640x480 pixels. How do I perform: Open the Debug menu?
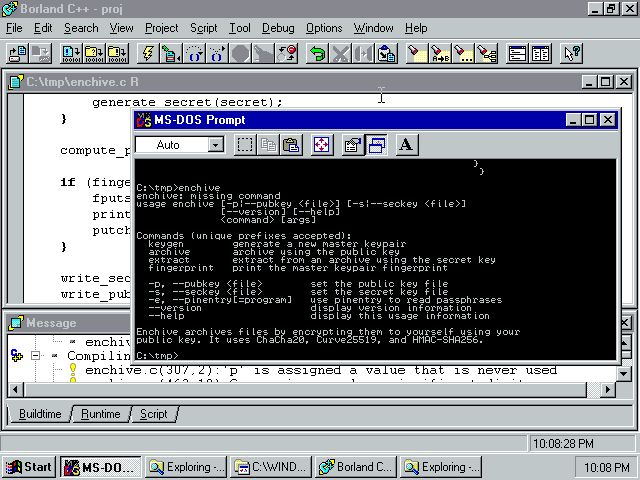(278, 28)
